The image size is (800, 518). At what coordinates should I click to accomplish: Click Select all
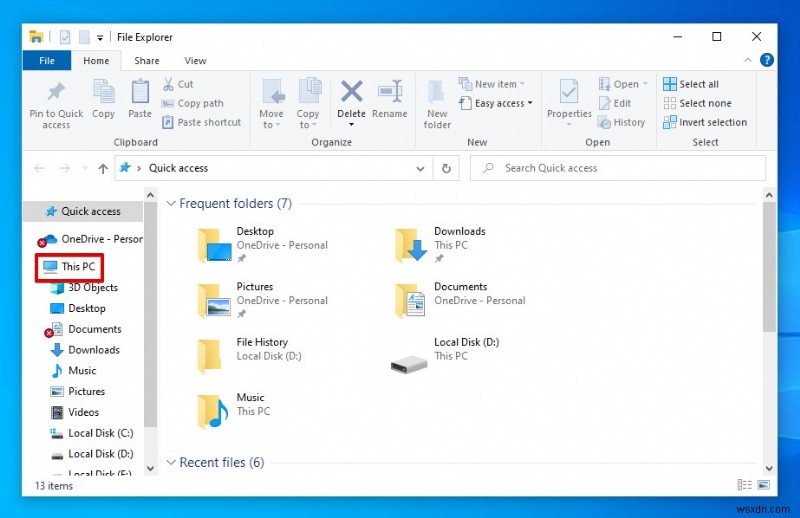click(691, 84)
